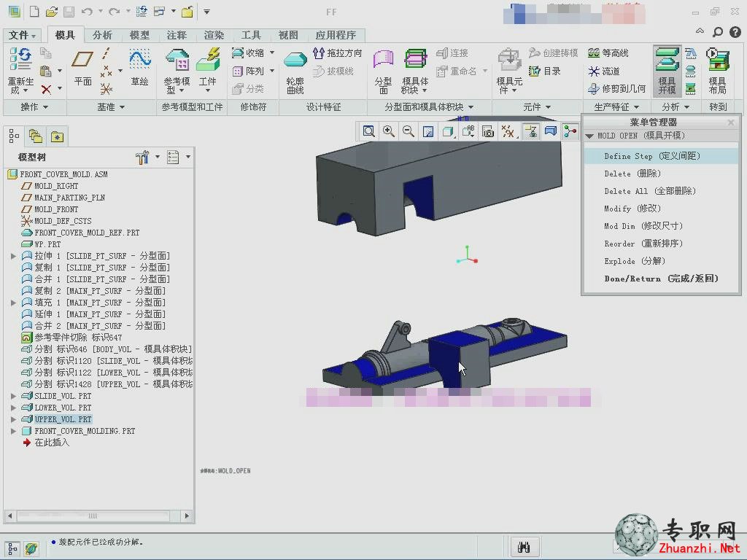Image resolution: width=747 pixels, height=560 pixels.
Task: Switch to the 视图 ribbon tab
Action: tap(288, 35)
